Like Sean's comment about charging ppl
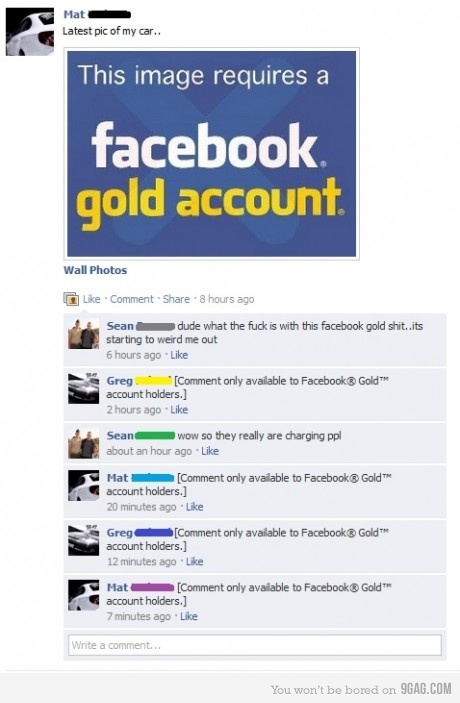Viewport: 460px width, 703px height. point(210,451)
